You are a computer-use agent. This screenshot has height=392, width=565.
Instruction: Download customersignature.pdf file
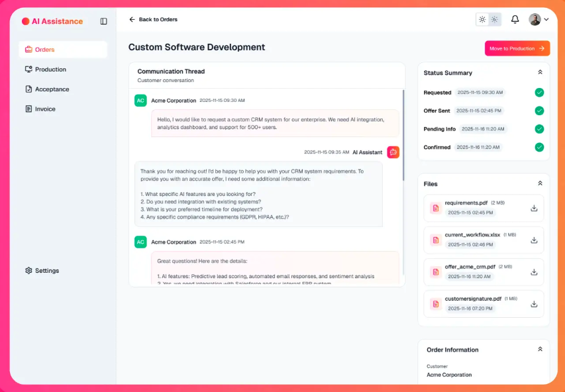click(534, 304)
